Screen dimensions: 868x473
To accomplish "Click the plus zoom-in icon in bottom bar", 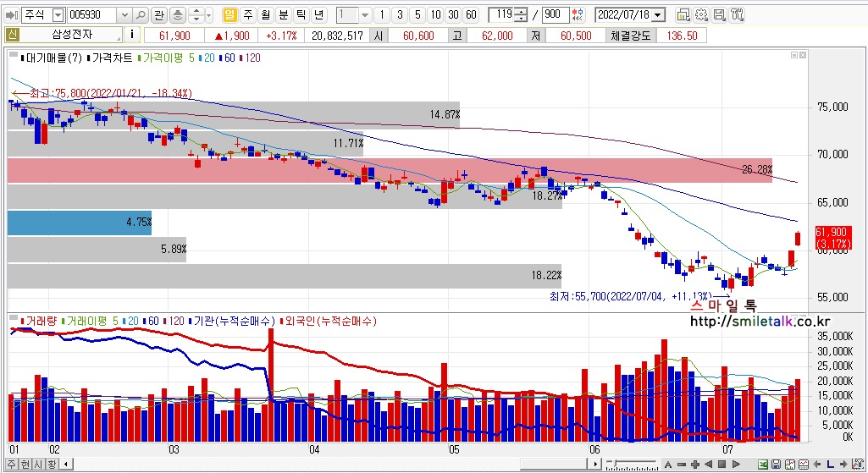I will pos(694,465).
